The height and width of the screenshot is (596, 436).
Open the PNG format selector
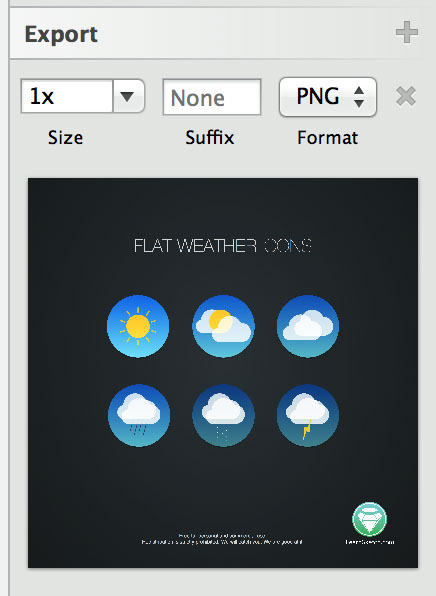[328, 97]
